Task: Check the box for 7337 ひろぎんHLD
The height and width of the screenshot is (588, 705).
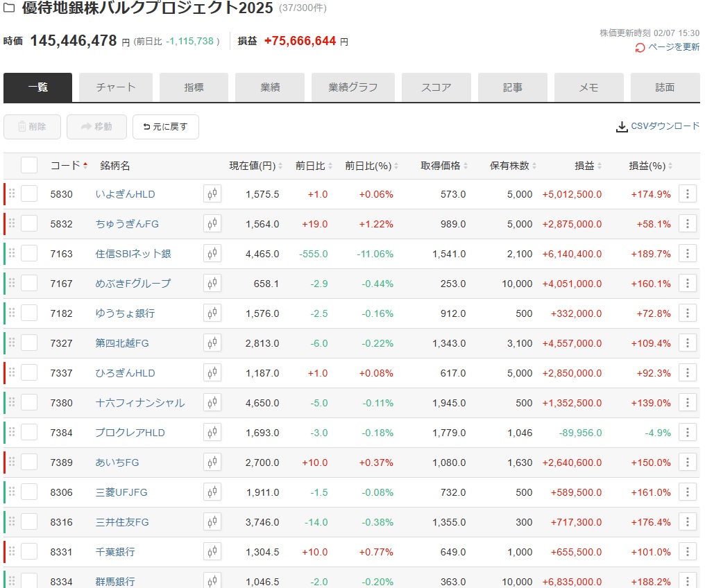Action: pyautogui.click(x=29, y=373)
